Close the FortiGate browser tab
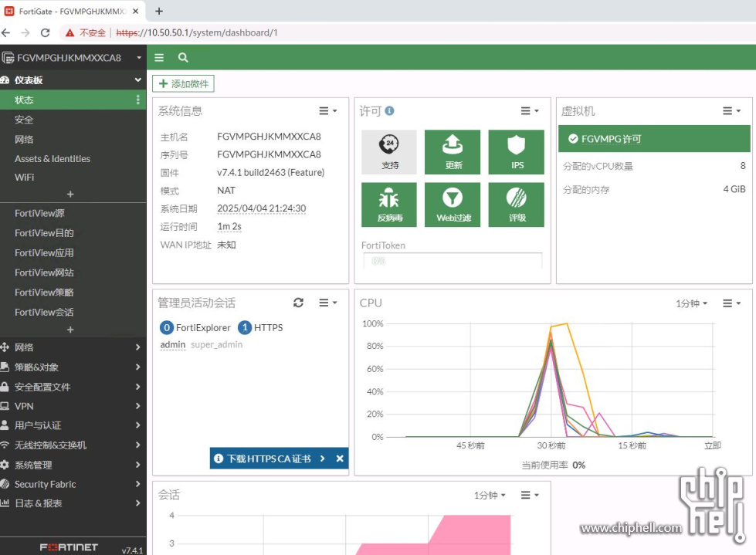 pos(135,11)
